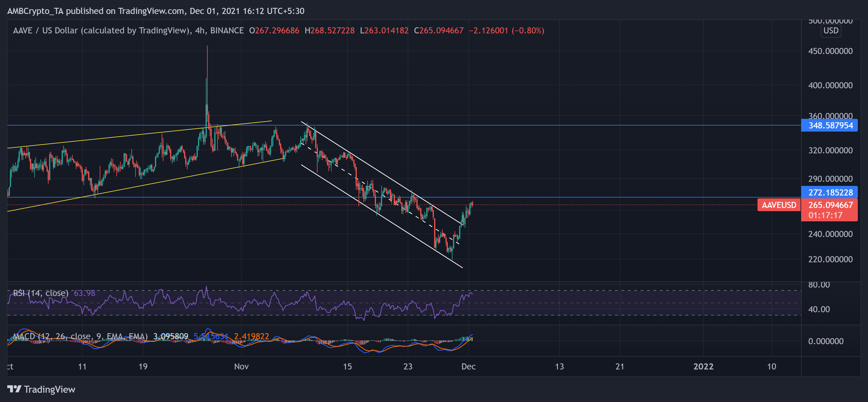Click the 80.00 RSI axis label
This screenshot has width=868, height=402.
819,285
